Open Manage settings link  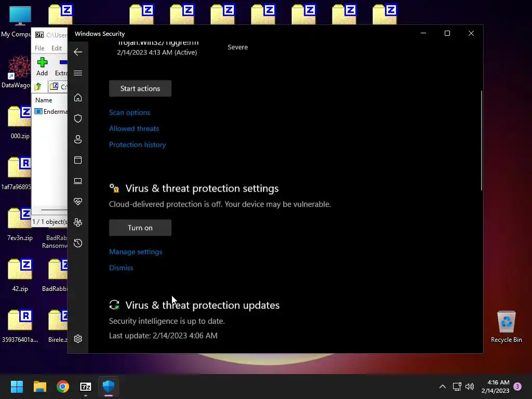coord(136,252)
